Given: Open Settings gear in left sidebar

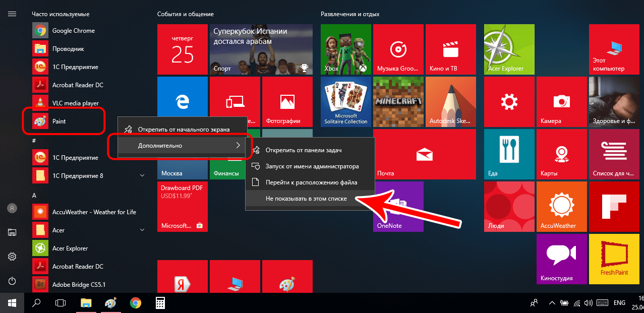Looking at the screenshot, I should [x=12, y=257].
